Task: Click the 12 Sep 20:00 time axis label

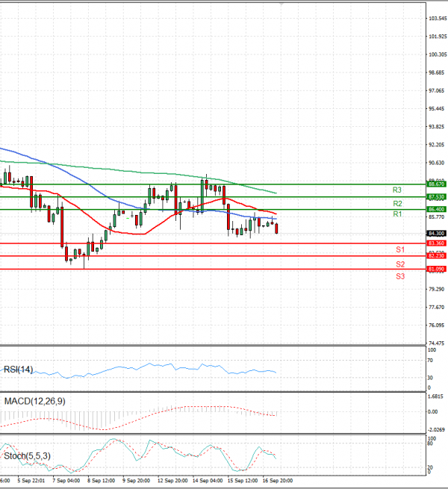Action: tap(172, 482)
